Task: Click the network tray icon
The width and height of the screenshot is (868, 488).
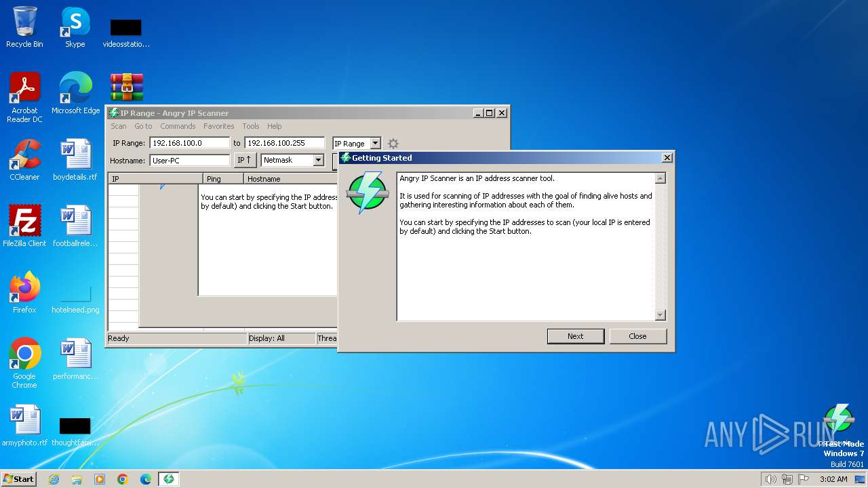Action: (787, 479)
